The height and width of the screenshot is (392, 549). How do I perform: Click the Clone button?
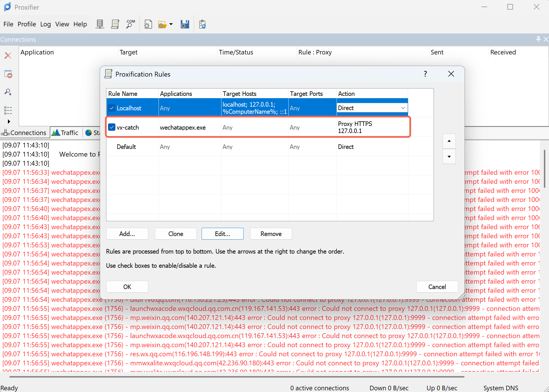coord(176,234)
